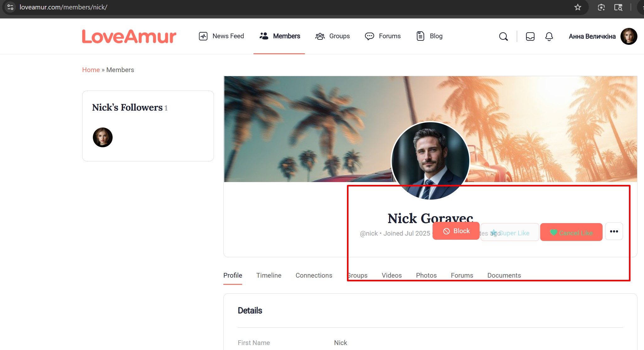Screen dimensions: 644x350
Task: Click Nick Goravec's profile photo
Action: coord(430,160)
